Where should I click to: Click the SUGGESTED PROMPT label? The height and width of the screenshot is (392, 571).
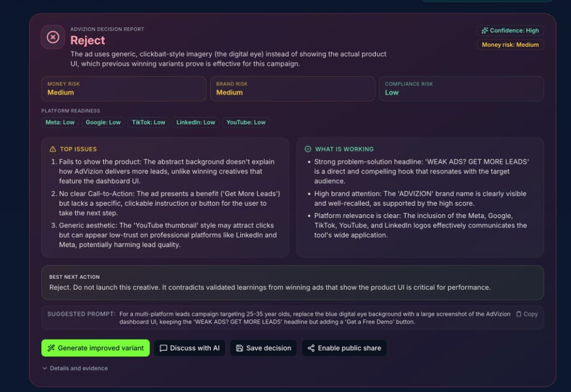tap(81, 314)
